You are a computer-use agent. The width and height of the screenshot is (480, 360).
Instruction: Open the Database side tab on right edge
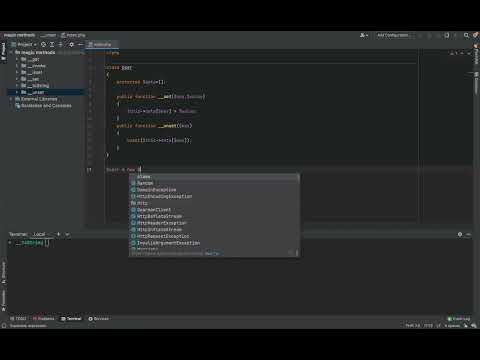tap(476, 83)
